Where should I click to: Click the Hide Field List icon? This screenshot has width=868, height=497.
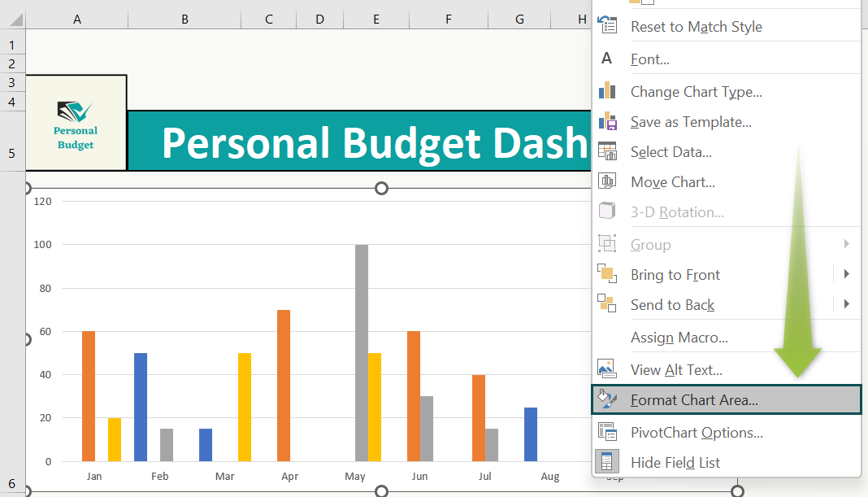point(607,461)
